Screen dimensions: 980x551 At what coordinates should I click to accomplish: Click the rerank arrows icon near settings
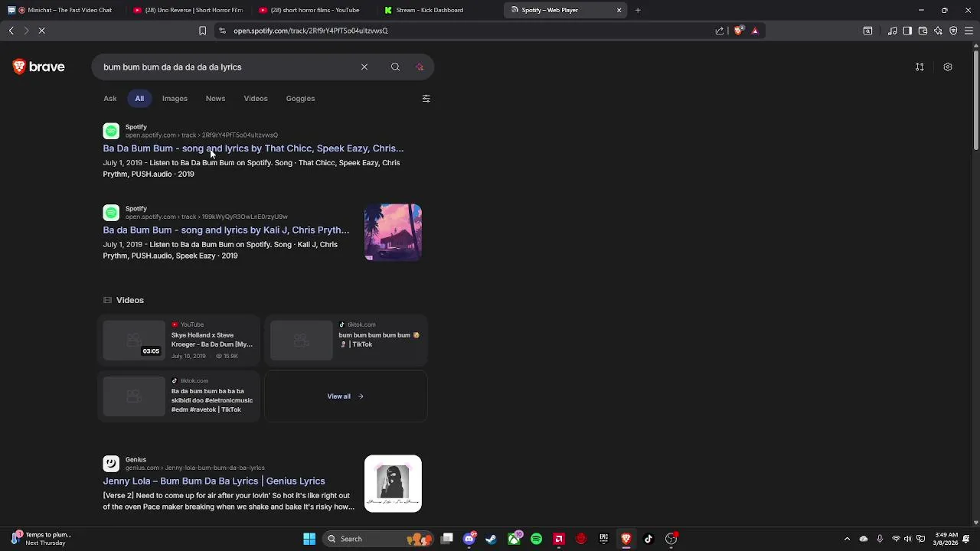[x=920, y=67]
